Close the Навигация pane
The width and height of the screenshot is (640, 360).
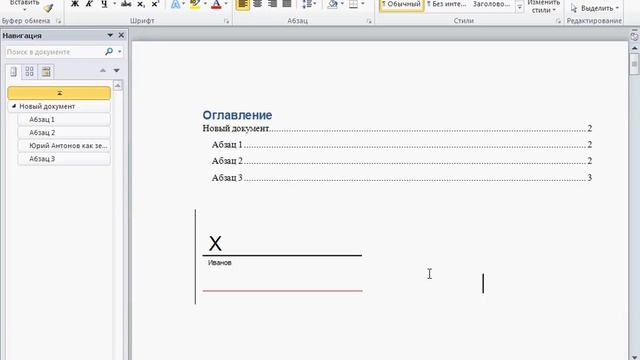point(121,36)
